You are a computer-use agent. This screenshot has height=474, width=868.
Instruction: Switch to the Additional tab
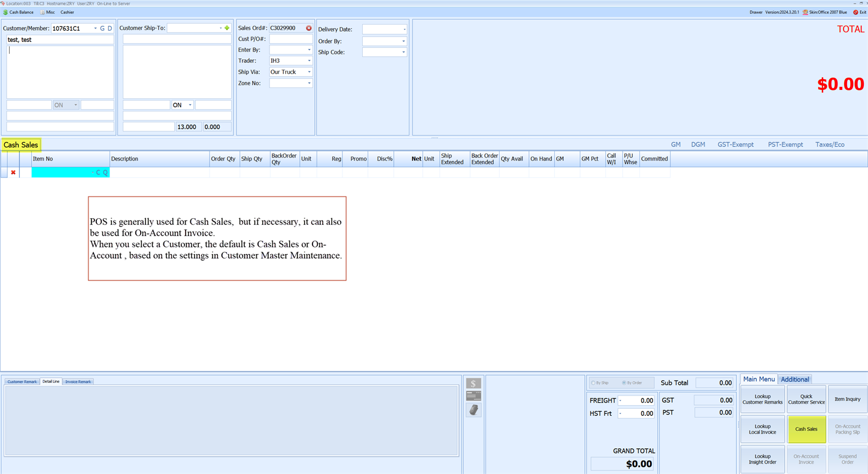pos(794,379)
